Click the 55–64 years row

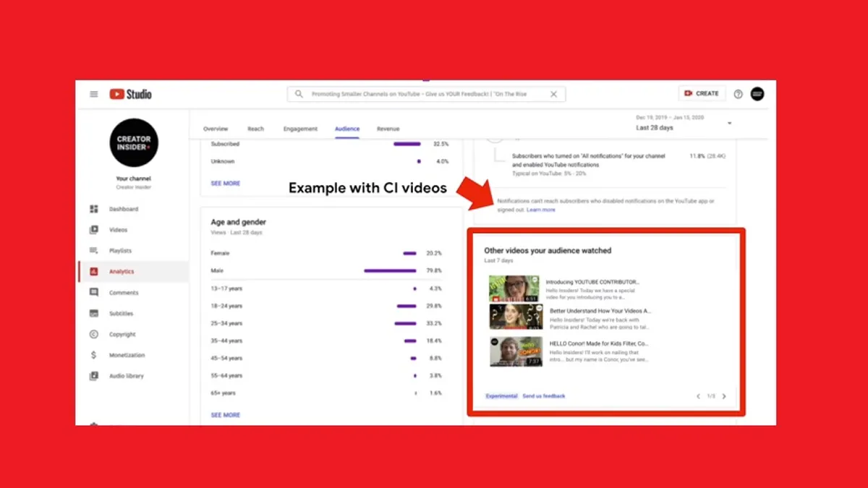326,376
